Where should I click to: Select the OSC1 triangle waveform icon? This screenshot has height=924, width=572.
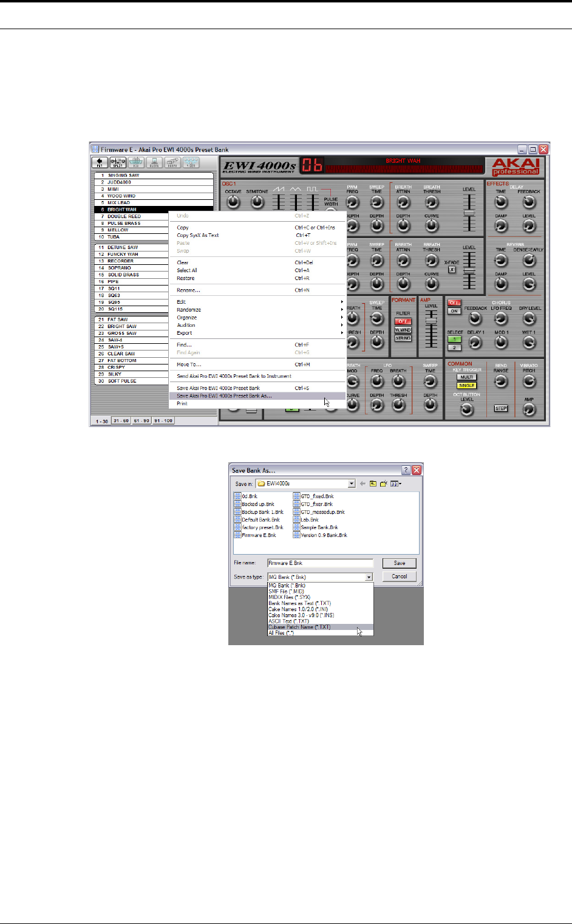click(x=296, y=190)
